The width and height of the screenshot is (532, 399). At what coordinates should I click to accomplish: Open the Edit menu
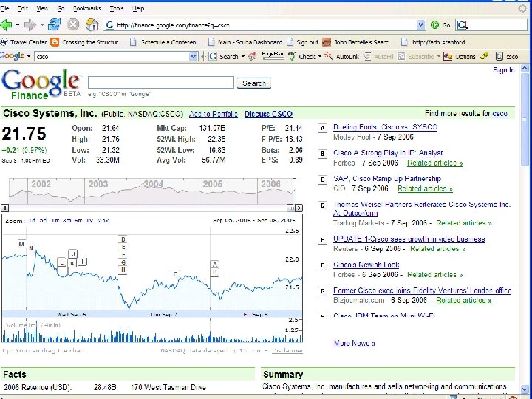22,8
